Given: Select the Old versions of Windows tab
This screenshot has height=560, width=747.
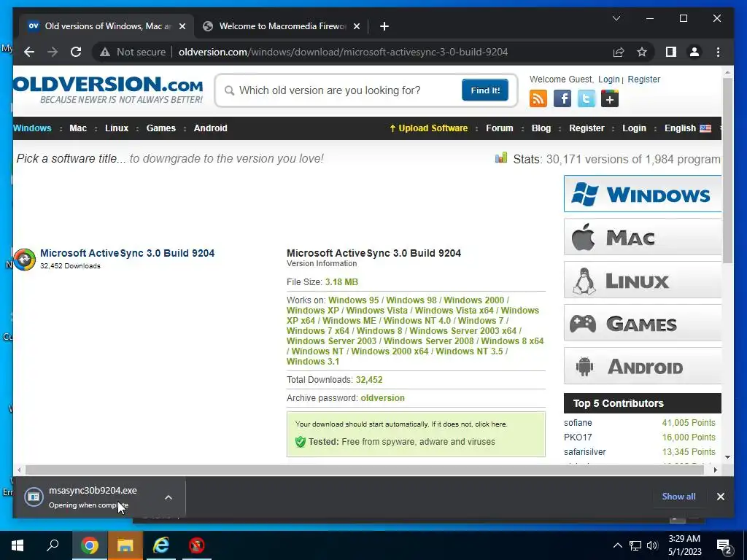Looking at the screenshot, I should coord(107,26).
